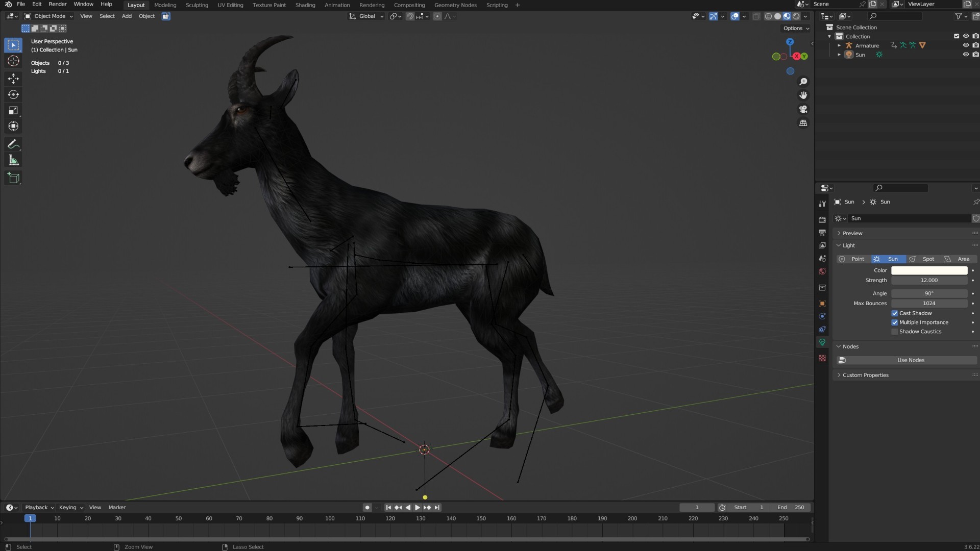Enable the Shadow Caustics checkbox
Image resolution: width=980 pixels, height=551 pixels.
pos(894,332)
